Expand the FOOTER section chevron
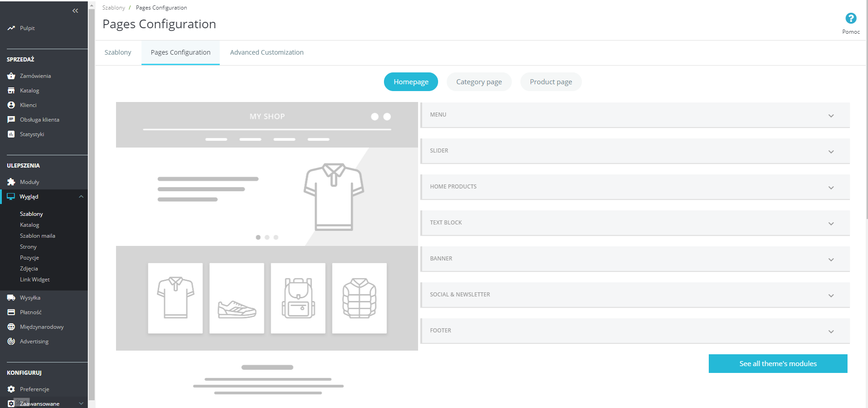 [x=831, y=331]
